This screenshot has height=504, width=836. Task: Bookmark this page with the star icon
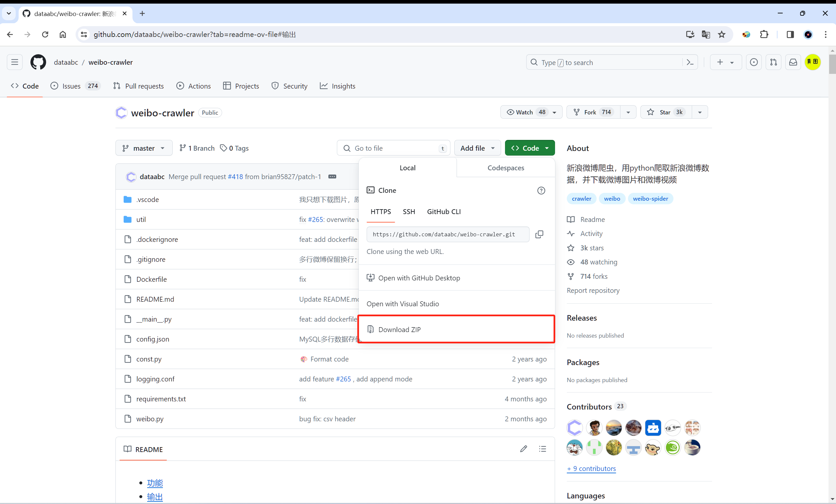pos(722,35)
